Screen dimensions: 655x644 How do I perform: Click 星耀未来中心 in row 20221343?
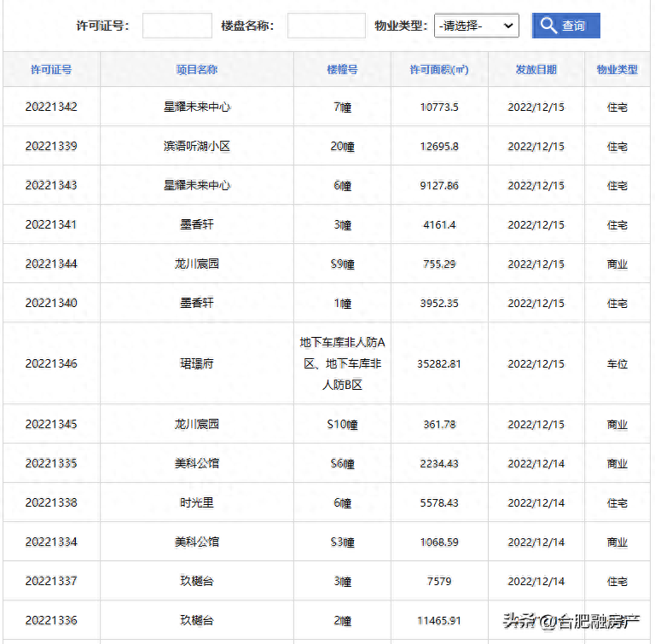coord(197,185)
